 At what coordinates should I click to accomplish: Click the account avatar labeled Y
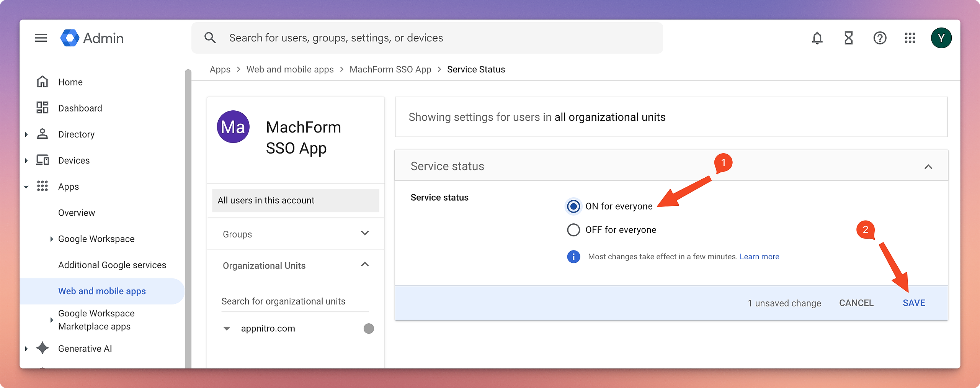[x=941, y=38]
